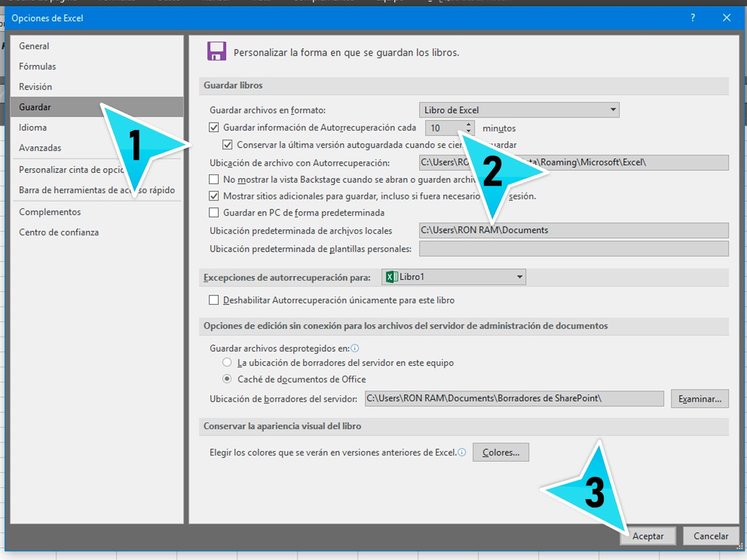Enable the No mostrar la vista Backstage checkbox

point(214,179)
